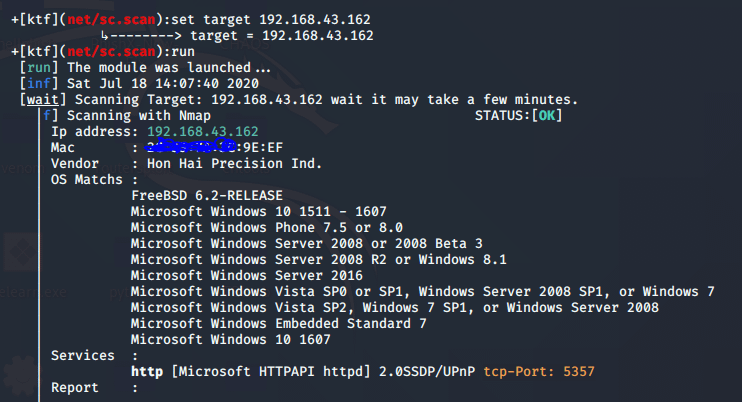
Task: Click the Microsoft Windows Server 2016 line
Action: 247,275
